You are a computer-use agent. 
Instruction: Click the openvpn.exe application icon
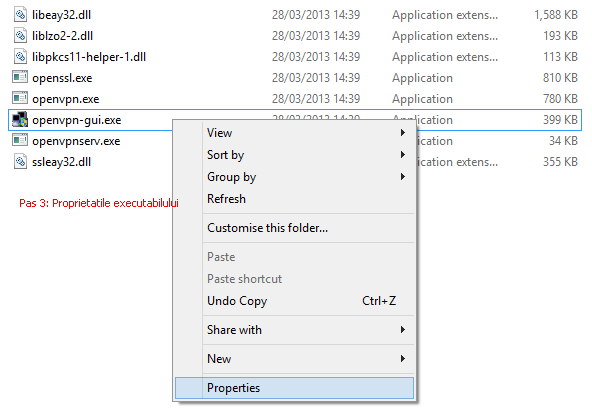coord(20,99)
